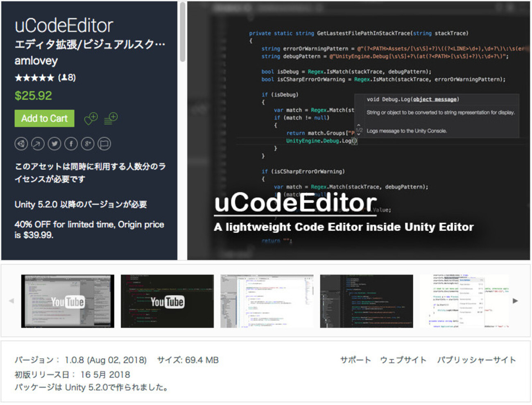
Task: Click the share arrow icon
Action: point(38,143)
